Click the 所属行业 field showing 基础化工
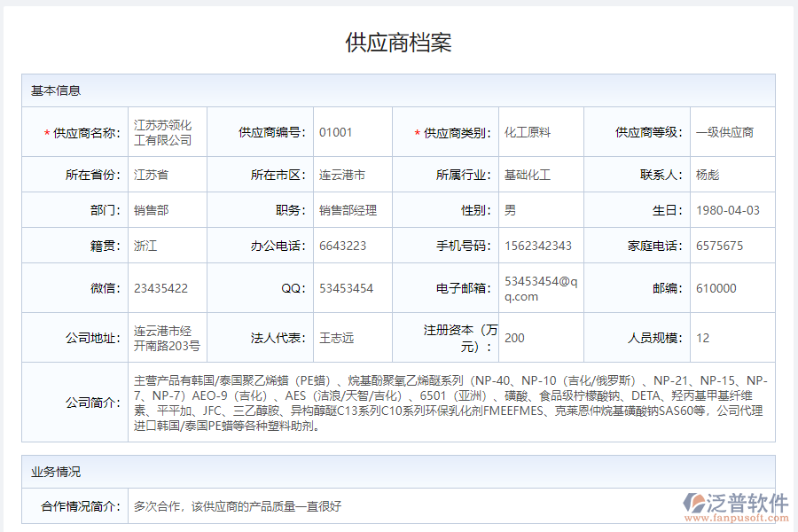 point(542,175)
